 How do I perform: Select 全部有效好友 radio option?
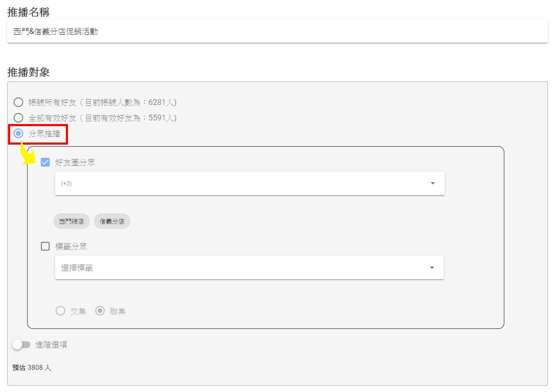[18, 118]
